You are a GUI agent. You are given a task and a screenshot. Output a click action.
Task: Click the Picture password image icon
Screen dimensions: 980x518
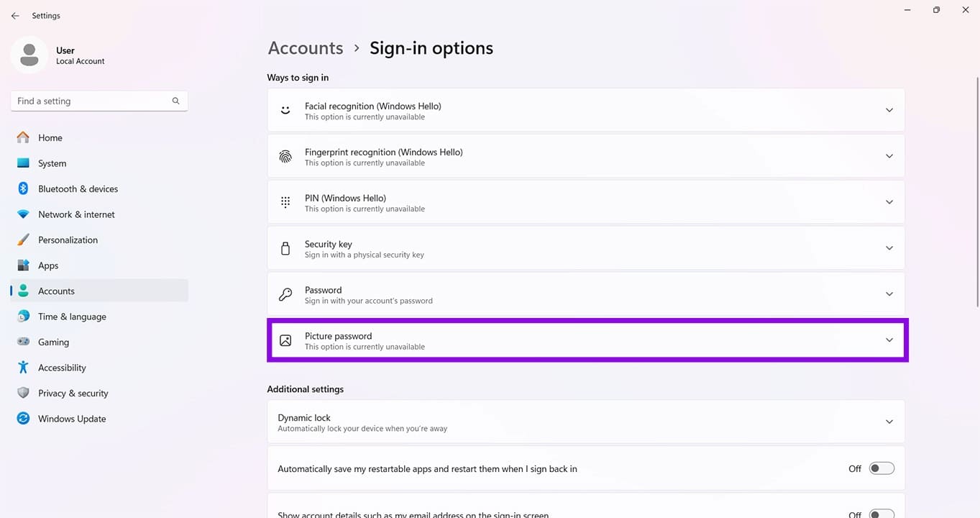coord(285,341)
